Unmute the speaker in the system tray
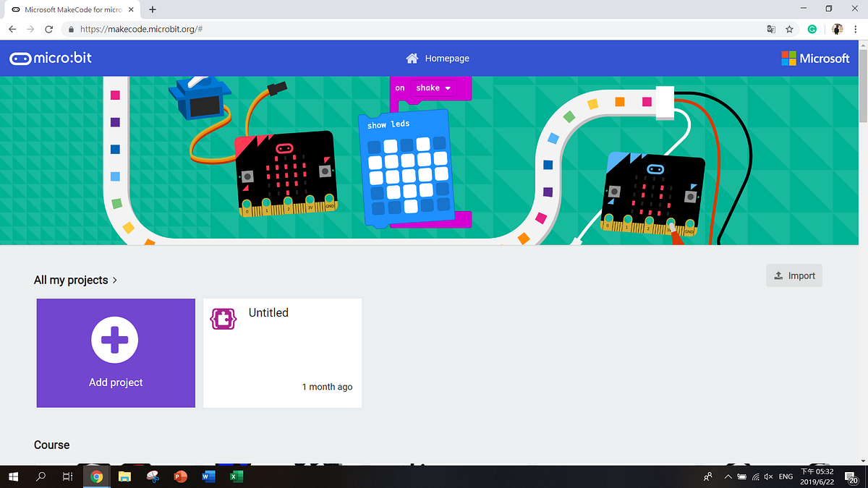Image resolution: width=868 pixels, height=488 pixels. [769, 476]
